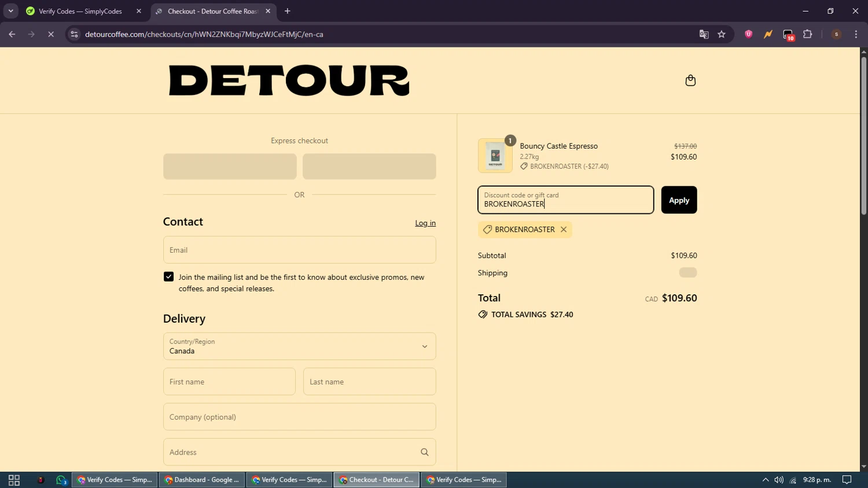Viewport: 868px width, 488px height.
Task: Open the Chrome profile avatar
Action: click(836, 34)
